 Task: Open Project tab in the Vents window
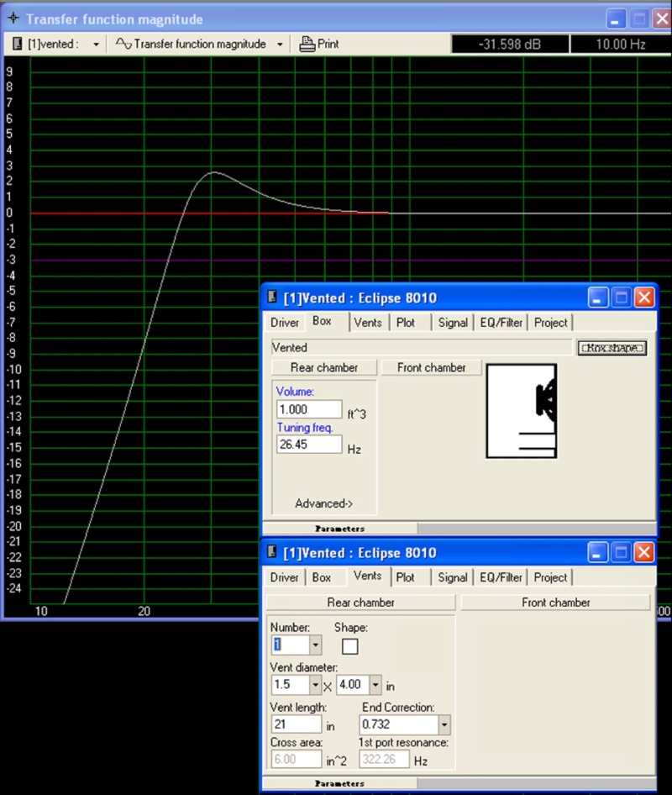pyautogui.click(x=550, y=577)
